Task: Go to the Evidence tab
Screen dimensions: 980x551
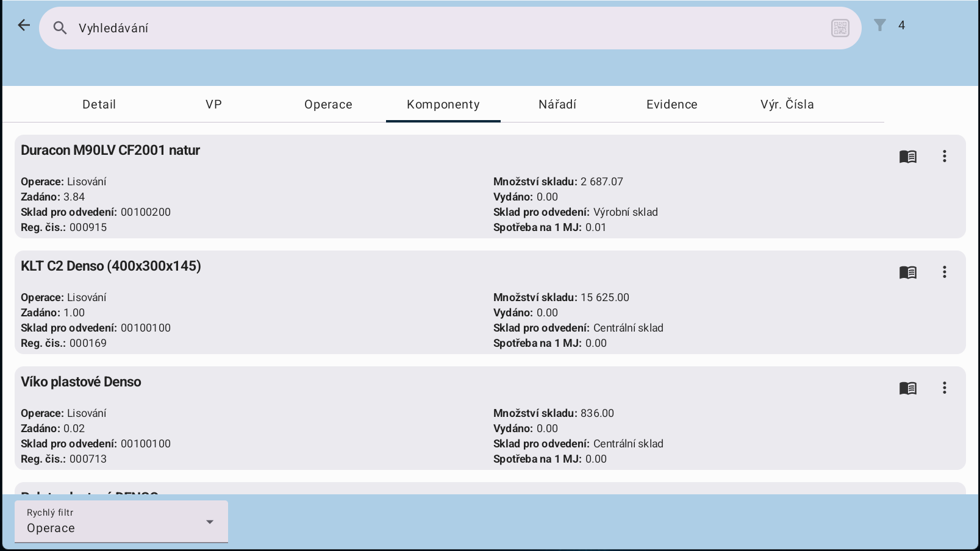Action: tap(671, 104)
